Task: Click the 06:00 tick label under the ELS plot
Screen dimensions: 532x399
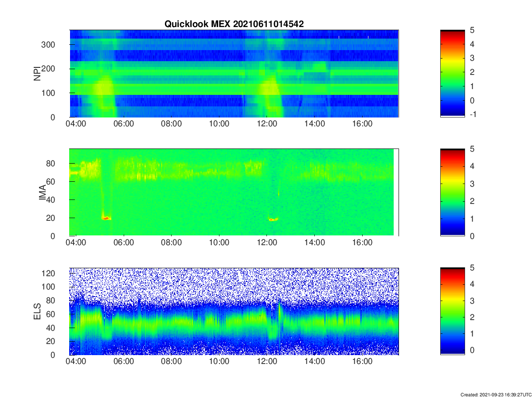Action: (124, 361)
